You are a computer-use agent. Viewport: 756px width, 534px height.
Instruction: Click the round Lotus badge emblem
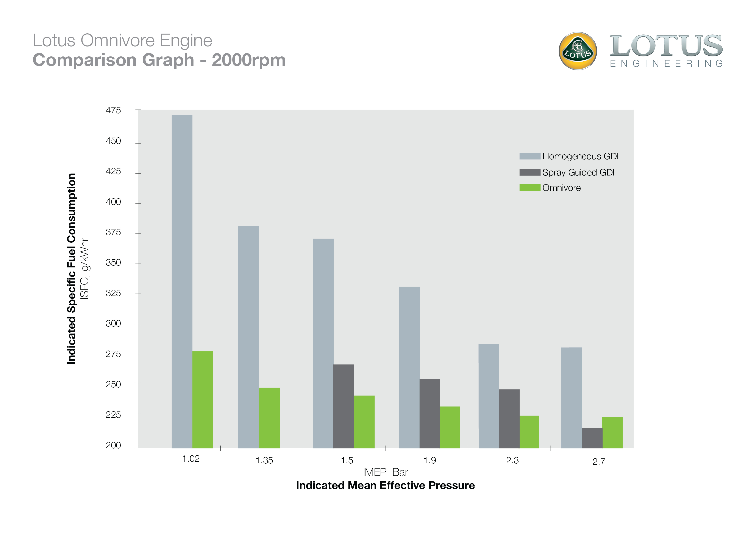pos(578,51)
